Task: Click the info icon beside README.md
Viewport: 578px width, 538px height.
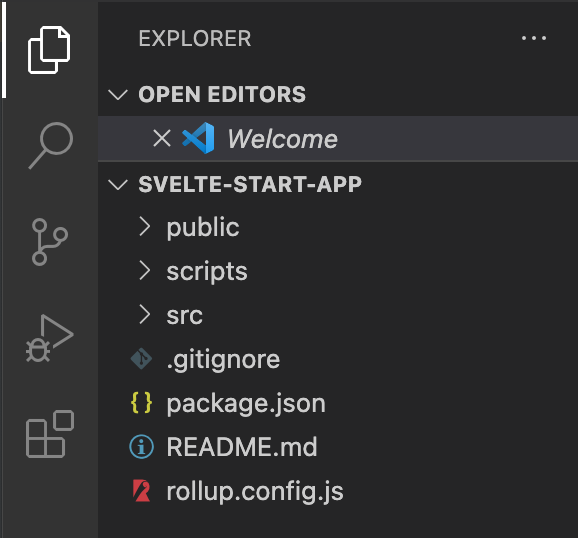Action: tap(142, 447)
